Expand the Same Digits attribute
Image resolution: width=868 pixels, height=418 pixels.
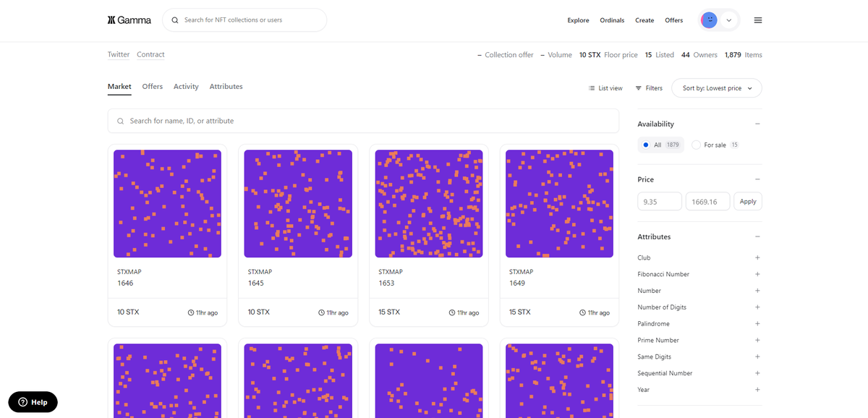point(757,357)
